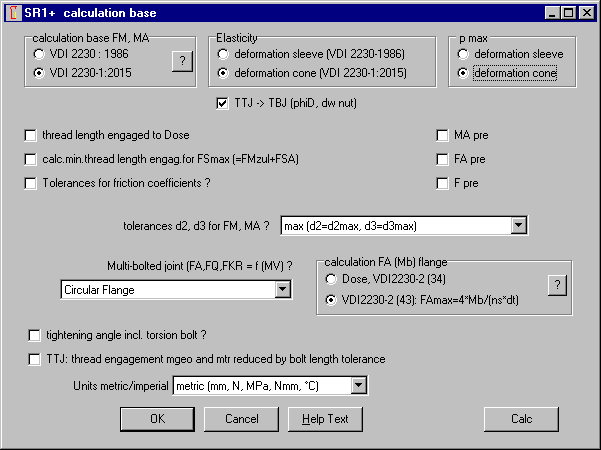This screenshot has height=450, width=601.
Task: Check the MA pre option
Action: tap(443, 134)
